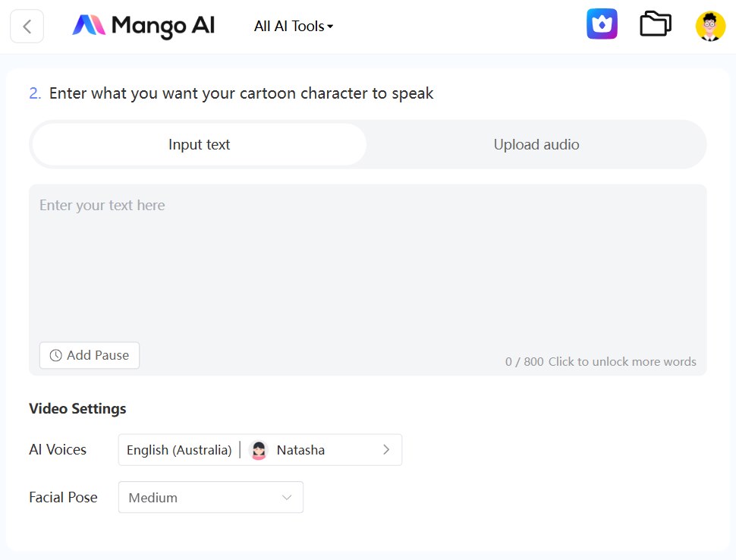736x560 pixels.
Task: Open the folder icon in header
Action: pyautogui.click(x=655, y=24)
